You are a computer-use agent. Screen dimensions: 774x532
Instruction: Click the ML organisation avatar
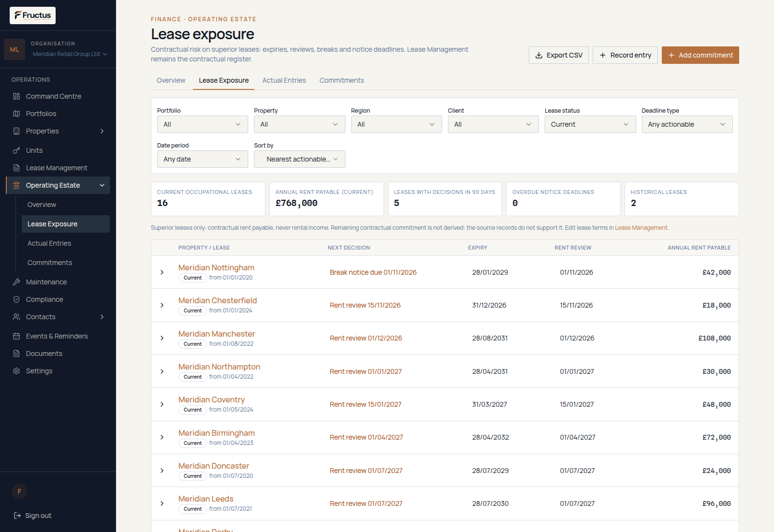(15, 49)
